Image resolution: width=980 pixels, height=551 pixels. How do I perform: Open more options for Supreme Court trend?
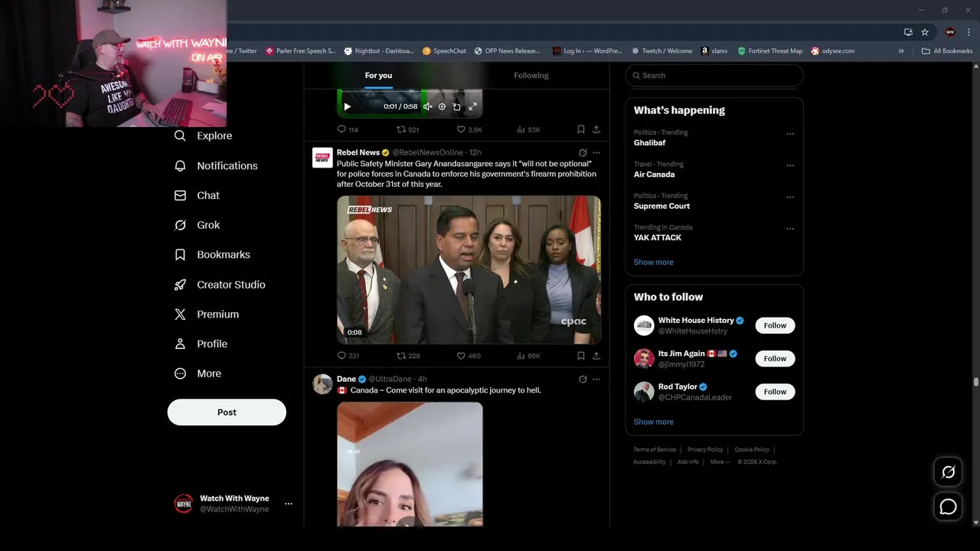click(x=790, y=197)
